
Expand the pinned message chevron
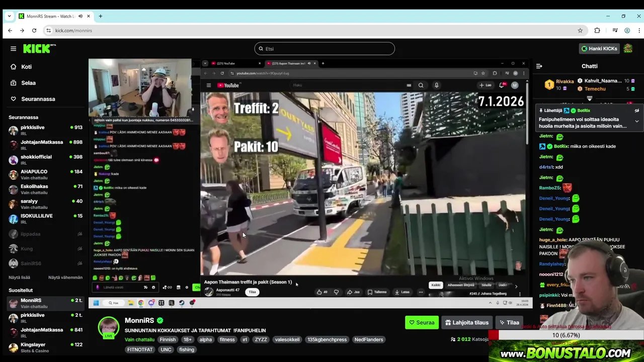(636, 122)
